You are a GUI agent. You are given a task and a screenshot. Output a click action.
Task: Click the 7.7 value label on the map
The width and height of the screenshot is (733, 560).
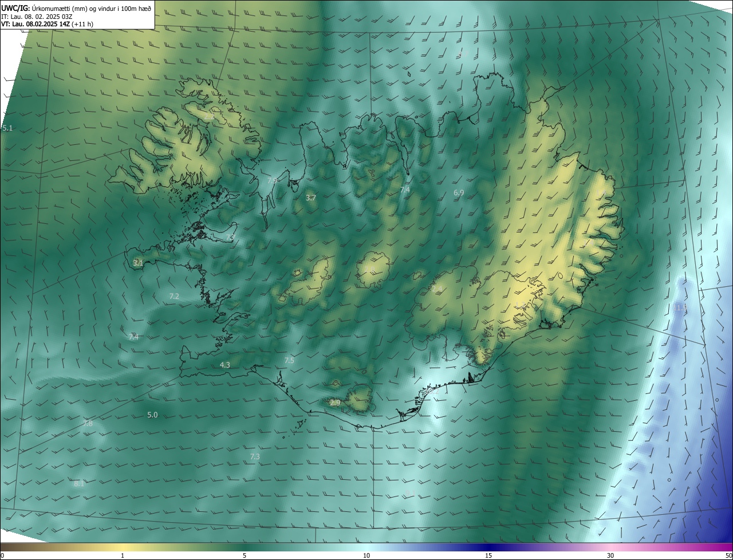(x=230, y=237)
